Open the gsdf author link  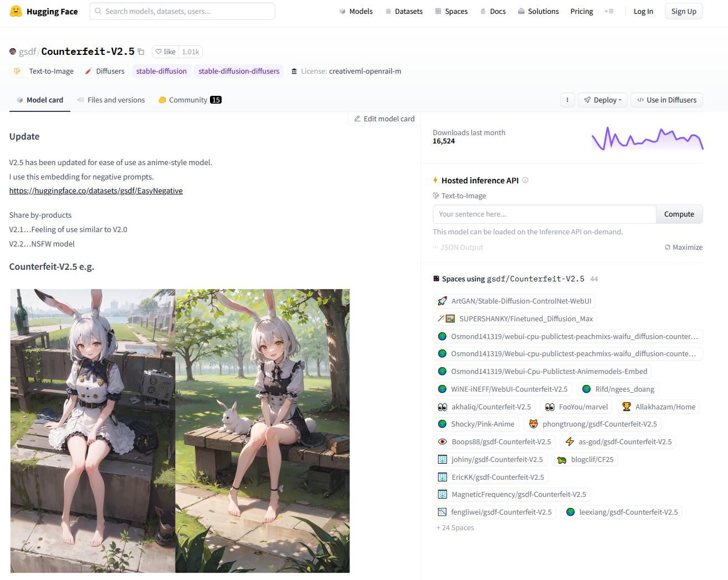(x=27, y=52)
